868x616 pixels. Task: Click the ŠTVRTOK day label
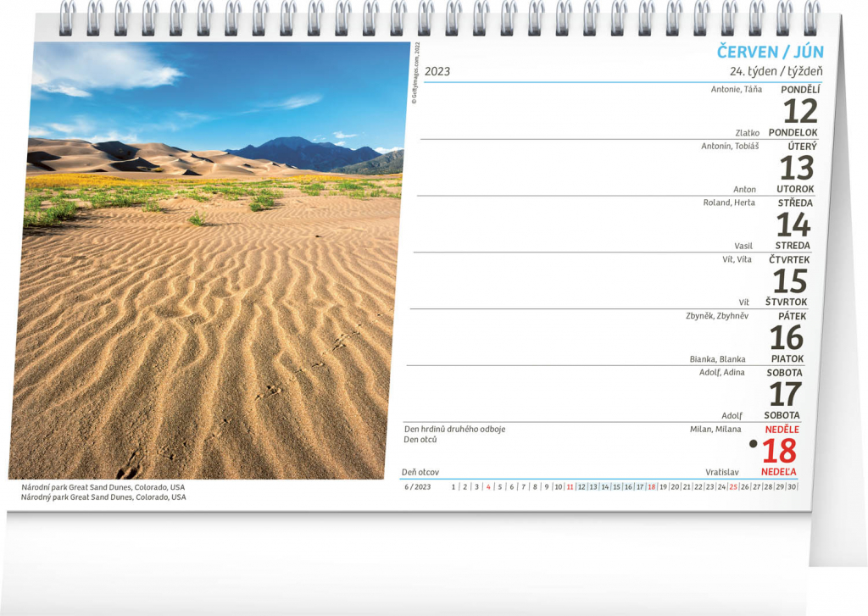786,302
